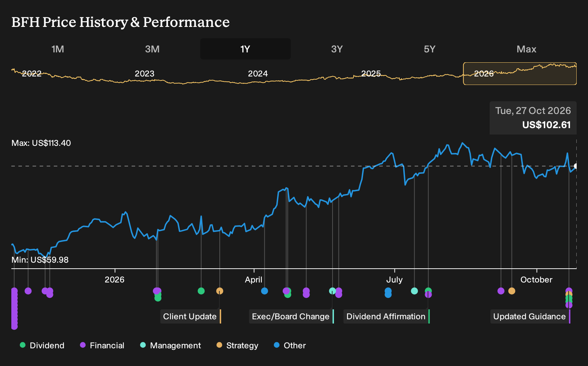Viewport: 588px width, 366px height.
Task: Click orange Strategy marker before October
Action: pyautogui.click(x=512, y=291)
